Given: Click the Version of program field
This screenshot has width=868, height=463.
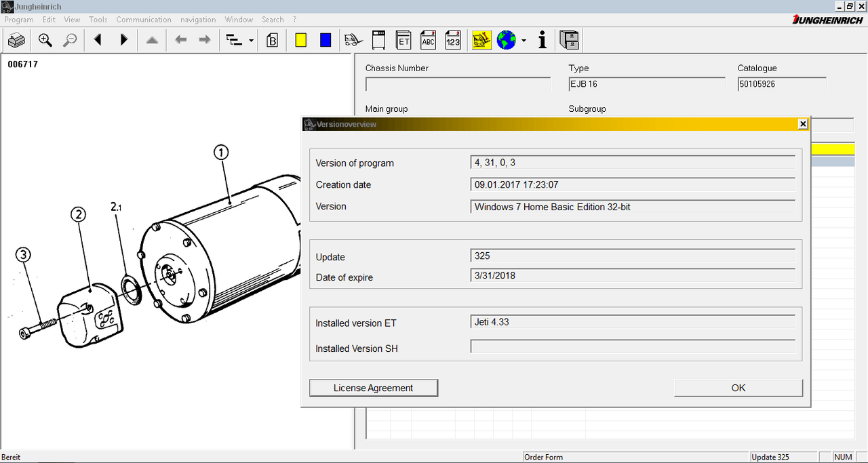Looking at the screenshot, I should coord(633,162).
